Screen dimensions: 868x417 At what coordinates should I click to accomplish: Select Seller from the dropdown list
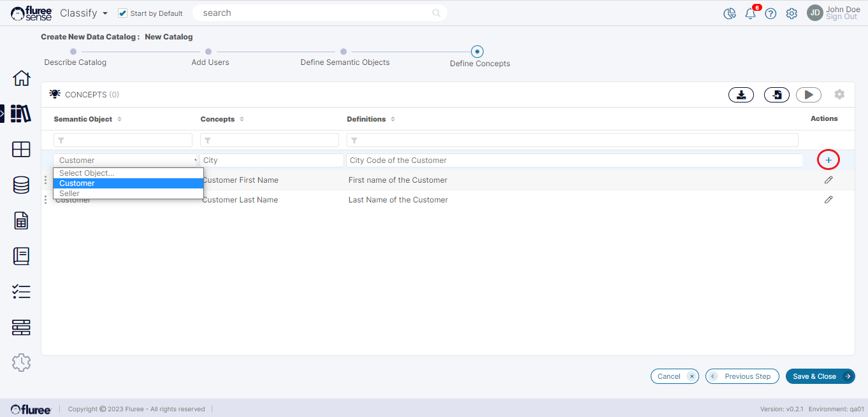point(69,194)
